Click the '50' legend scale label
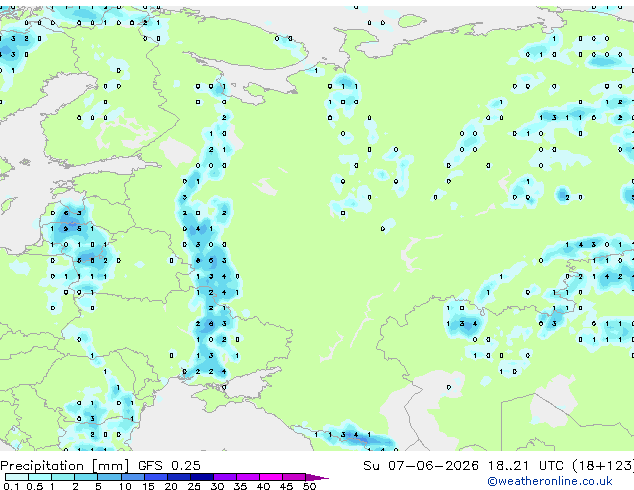 pyautogui.click(x=309, y=486)
